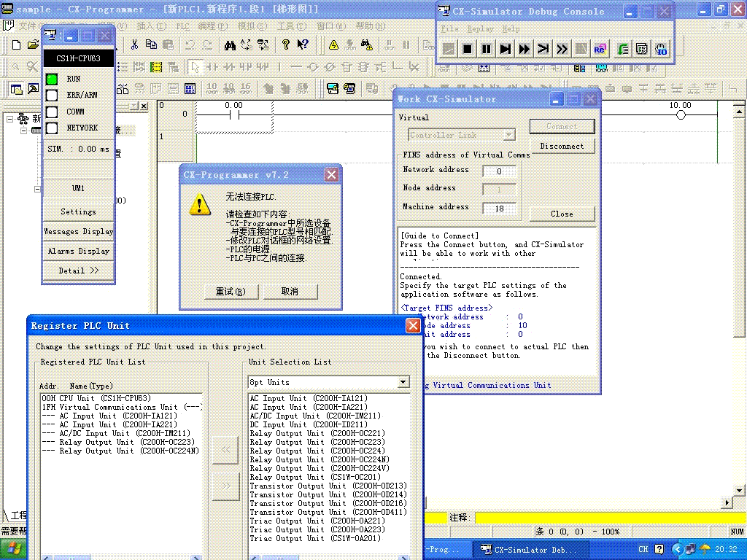Collapse the project tree root node

tap(10, 118)
